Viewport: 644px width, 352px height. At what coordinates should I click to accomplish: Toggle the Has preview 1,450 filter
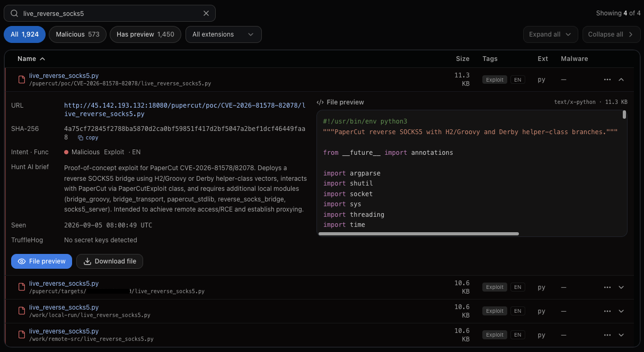click(145, 34)
